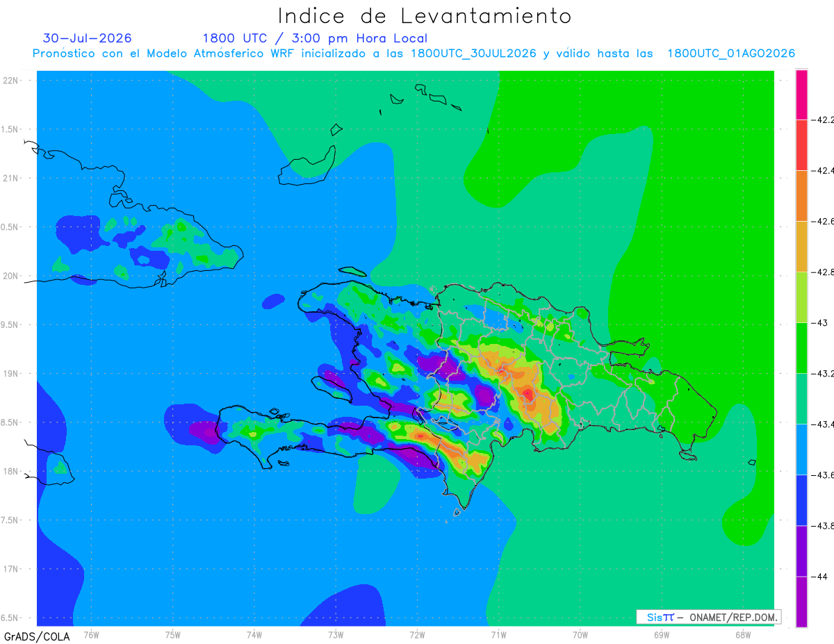Click the '20N' latitude axis label

[11, 276]
